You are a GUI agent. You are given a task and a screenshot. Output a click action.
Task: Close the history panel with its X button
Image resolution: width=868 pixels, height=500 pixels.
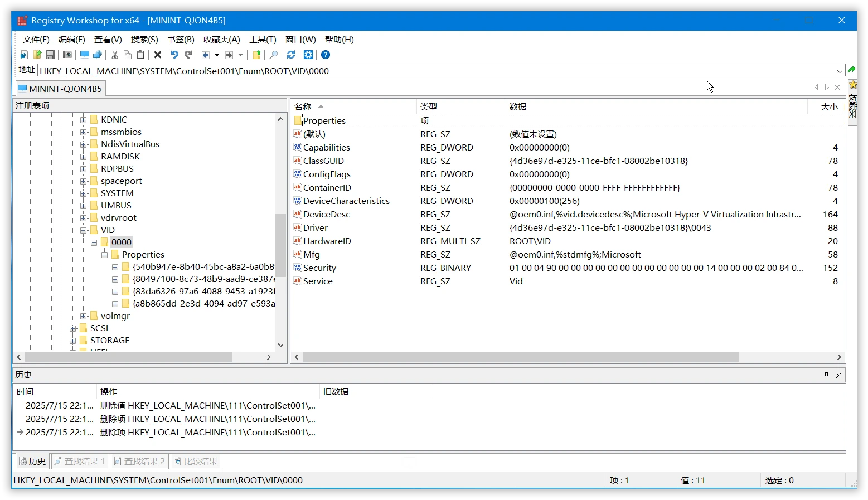(838, 375)
